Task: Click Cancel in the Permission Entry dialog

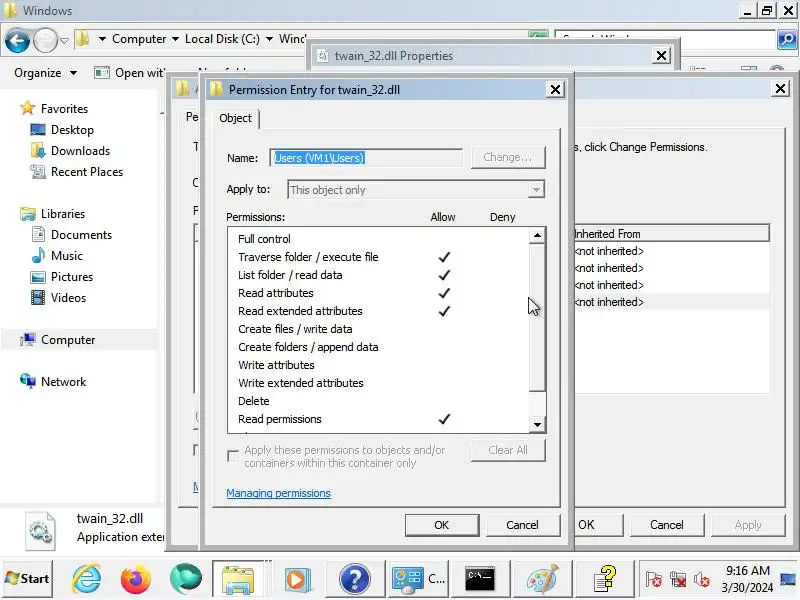Action: (522, 525)
